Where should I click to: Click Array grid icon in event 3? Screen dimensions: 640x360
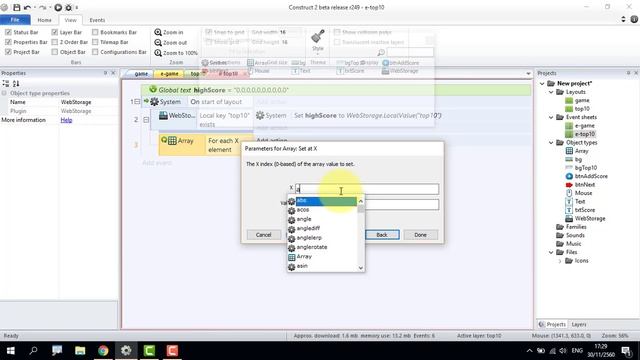tap(172, 141)
